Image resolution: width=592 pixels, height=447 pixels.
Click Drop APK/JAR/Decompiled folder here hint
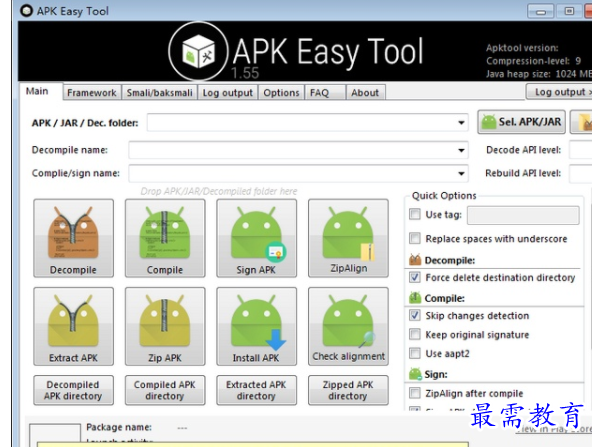[219, 191]
